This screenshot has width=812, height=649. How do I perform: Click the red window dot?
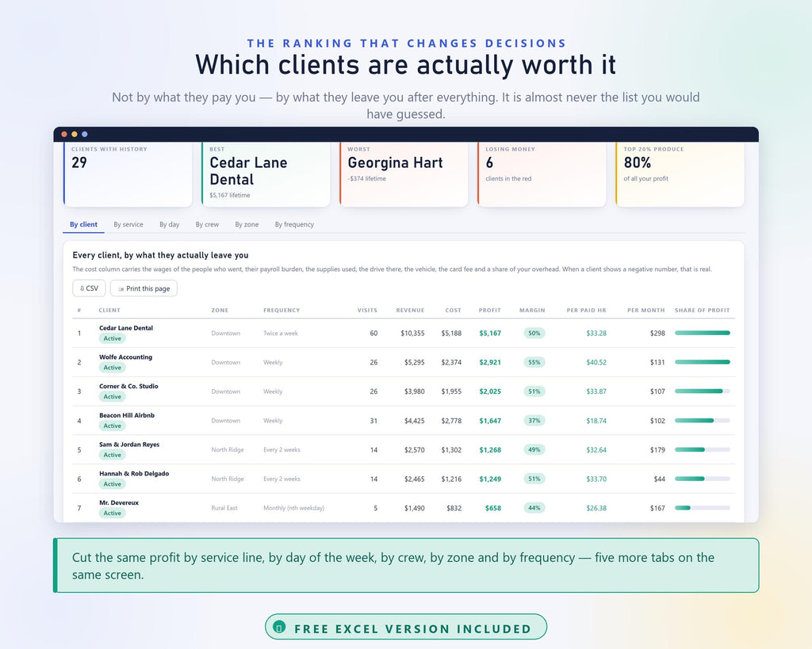pos(64,134)
